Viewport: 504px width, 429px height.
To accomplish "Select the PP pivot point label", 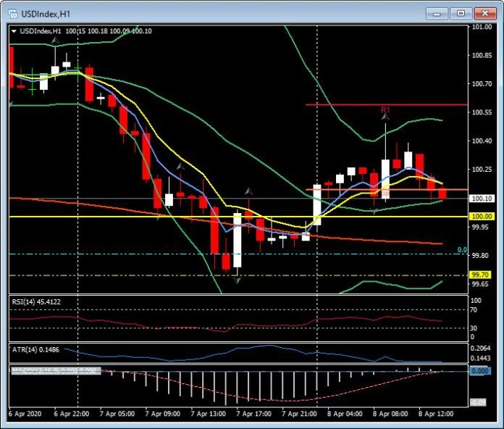I will click(385, 194).
